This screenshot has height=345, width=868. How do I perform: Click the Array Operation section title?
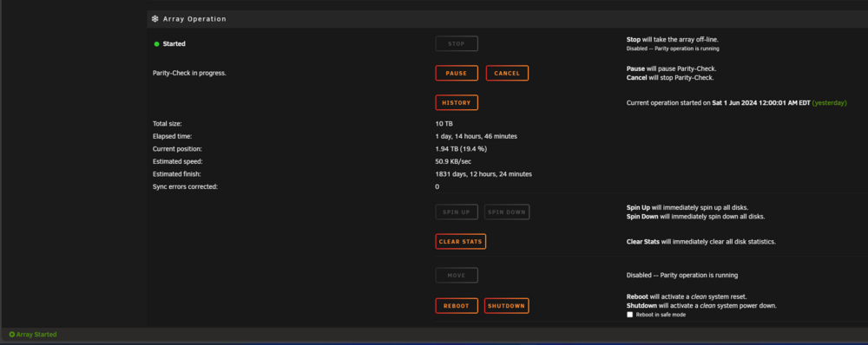194,19
